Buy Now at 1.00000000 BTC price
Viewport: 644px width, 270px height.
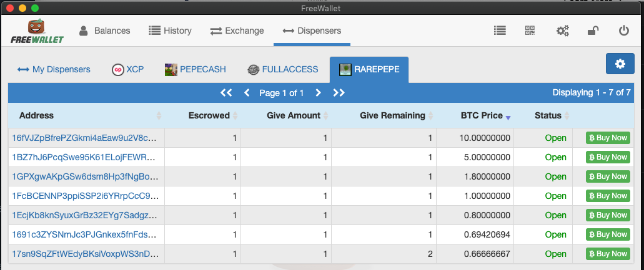[608, 196]
